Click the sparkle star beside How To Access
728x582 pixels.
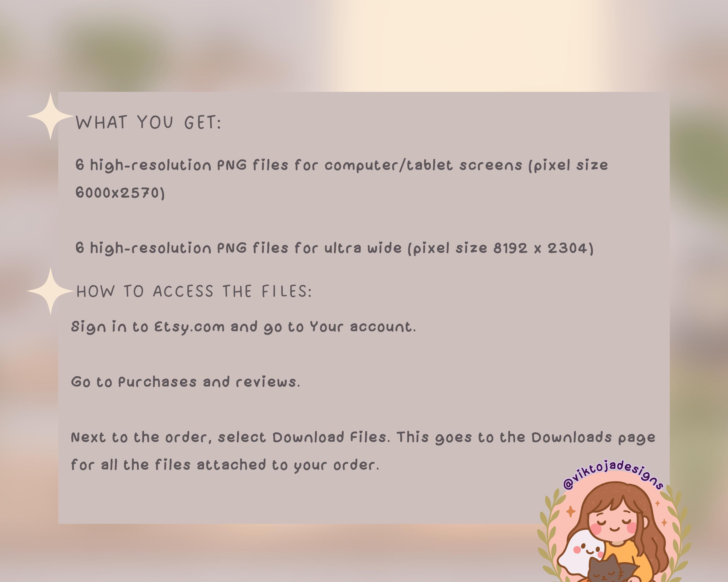pos(50,291)
